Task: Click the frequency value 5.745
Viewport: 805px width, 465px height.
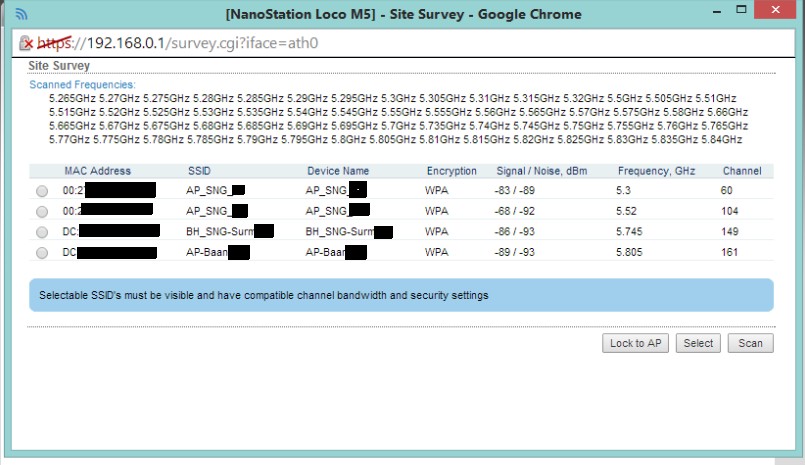Action: [x=629, y=231]
